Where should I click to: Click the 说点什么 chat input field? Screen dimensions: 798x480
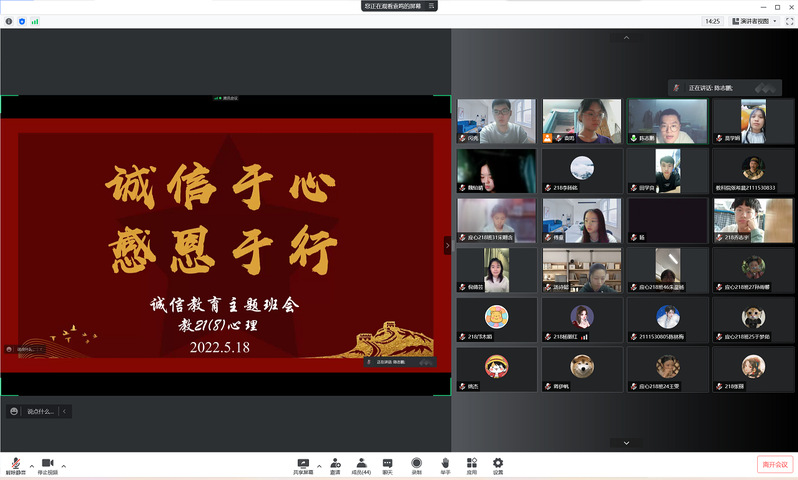coord(40,411)
